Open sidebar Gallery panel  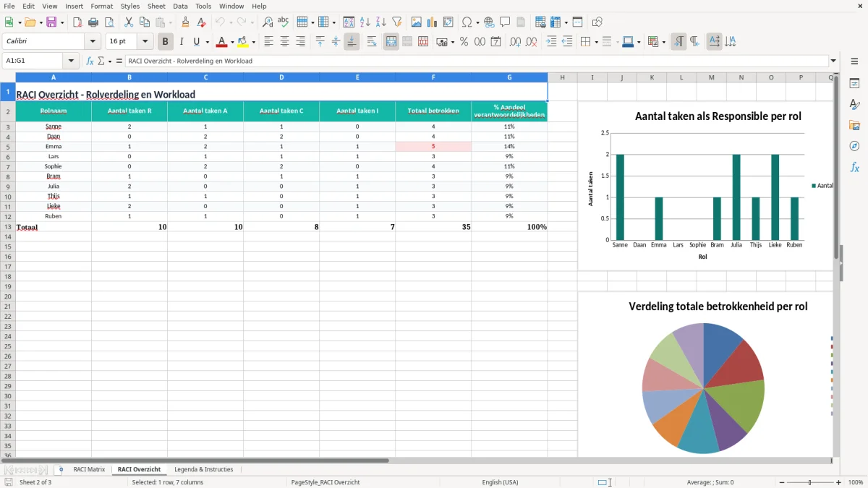tap(854, 126)
